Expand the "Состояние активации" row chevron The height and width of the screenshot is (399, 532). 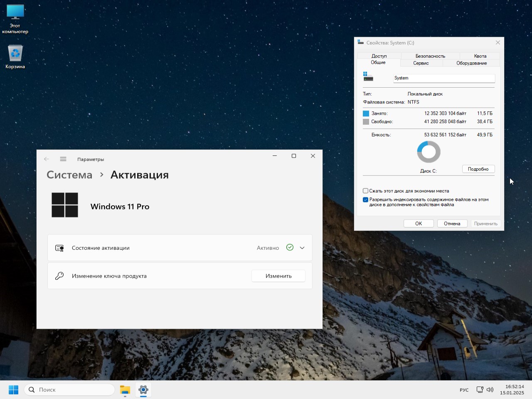[x=302, y=248]
